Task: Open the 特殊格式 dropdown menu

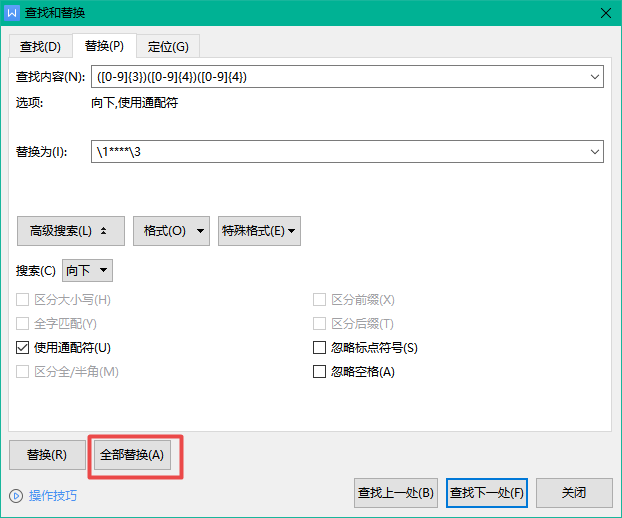Action: click(x=259, y=230)
